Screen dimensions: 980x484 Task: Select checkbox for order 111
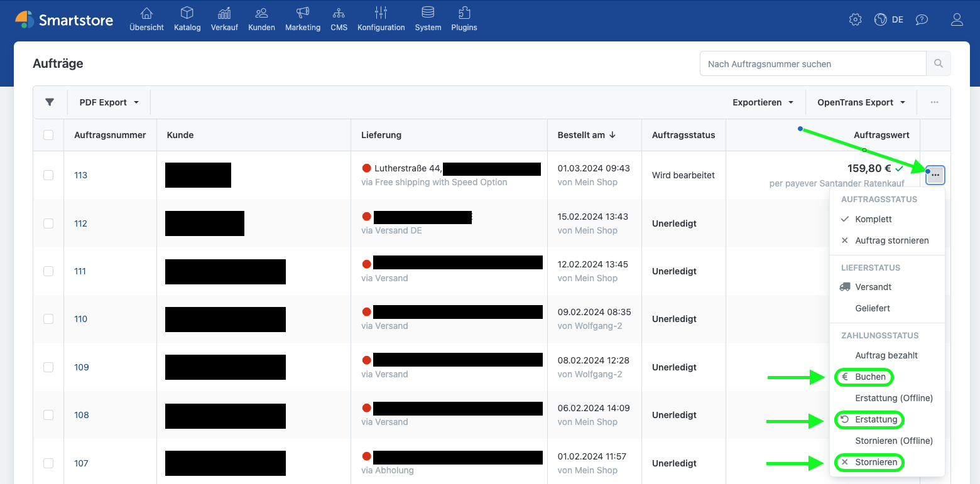pyautogui.click(x=48, y=271)
